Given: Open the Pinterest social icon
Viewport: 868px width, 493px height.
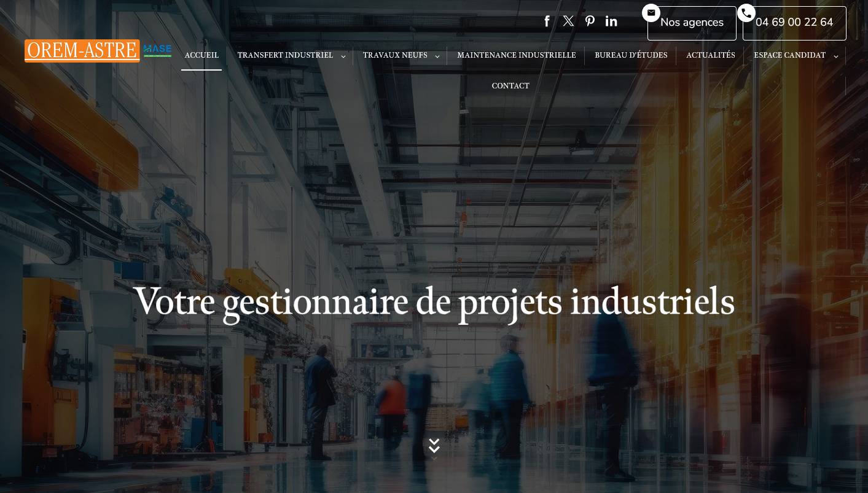Looking at the screenshot, I should 590,21.
